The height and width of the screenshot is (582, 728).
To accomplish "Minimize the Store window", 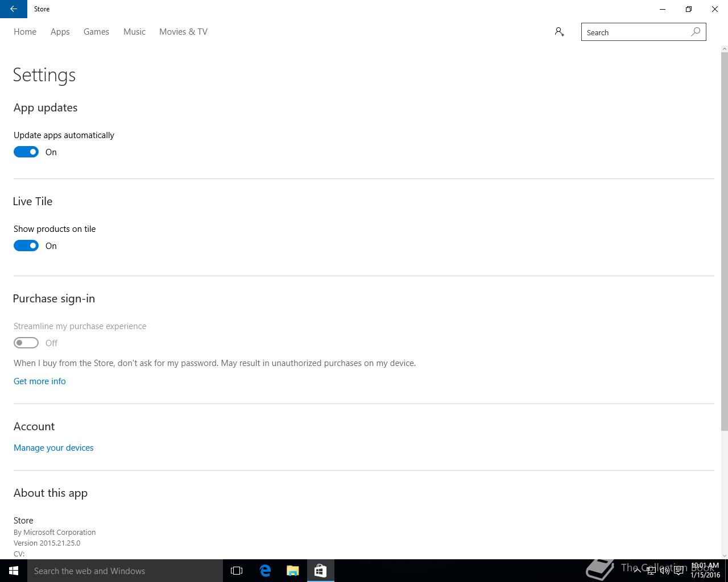I will point(663,9).
